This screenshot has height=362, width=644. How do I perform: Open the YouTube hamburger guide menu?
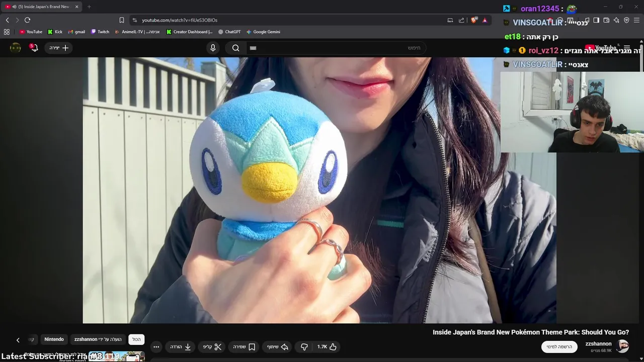[x=627, y=48]
